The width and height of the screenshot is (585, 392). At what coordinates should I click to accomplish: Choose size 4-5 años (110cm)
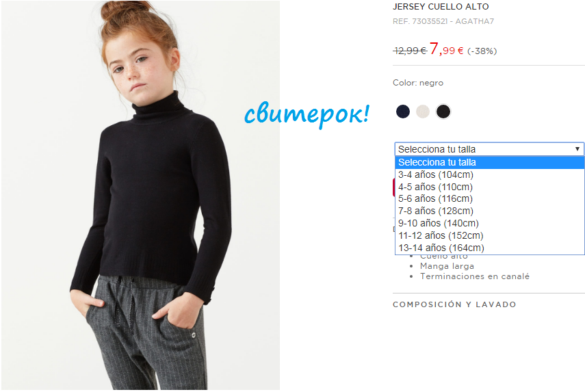pos(489,187)
